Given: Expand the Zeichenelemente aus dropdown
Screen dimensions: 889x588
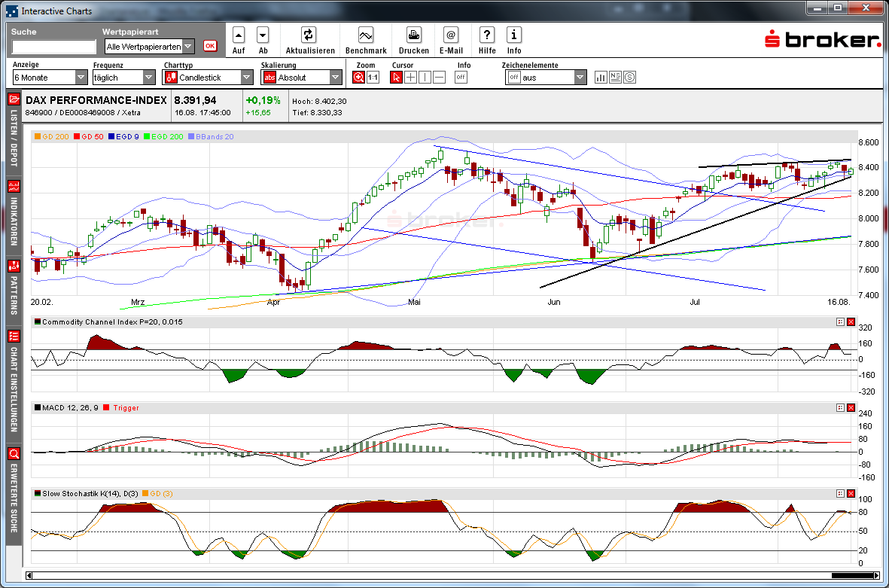Looking at the screenshot, I should [580, 77].
